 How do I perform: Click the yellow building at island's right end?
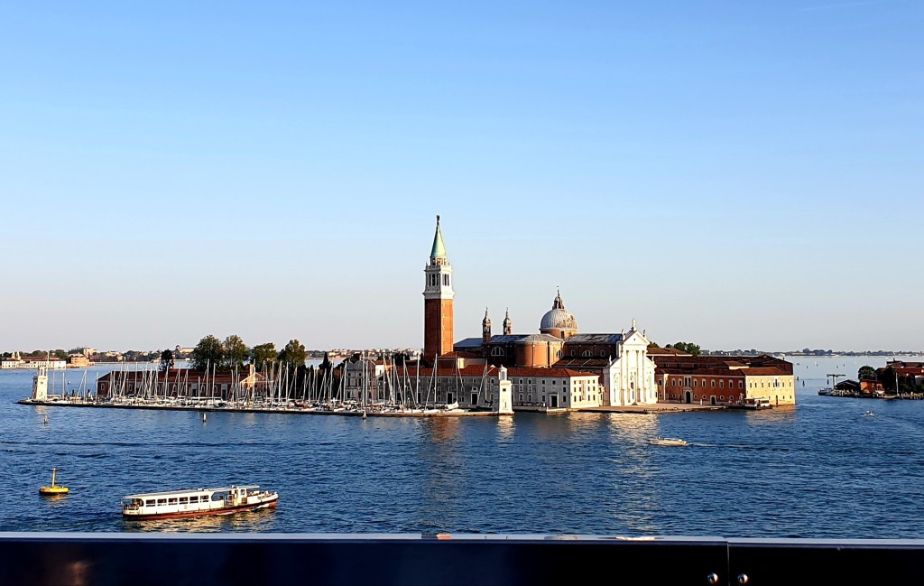click(x=769, y=388)
